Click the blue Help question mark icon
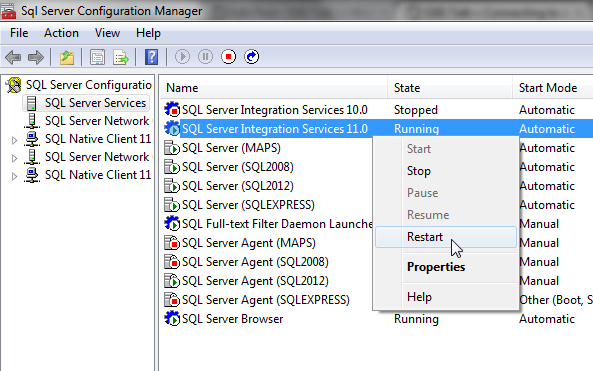 [151, 57]
